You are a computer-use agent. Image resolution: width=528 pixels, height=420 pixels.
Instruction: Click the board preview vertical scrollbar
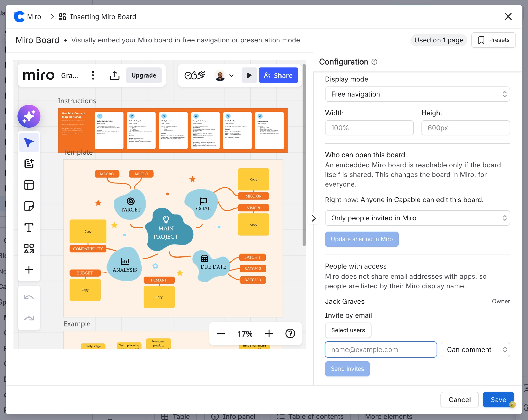click(x=304, y=155)
